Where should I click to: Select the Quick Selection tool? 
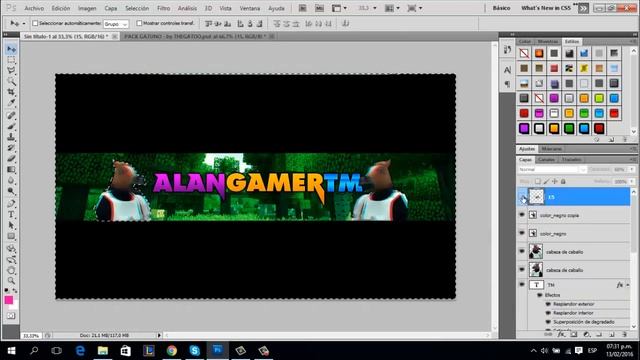11,81
